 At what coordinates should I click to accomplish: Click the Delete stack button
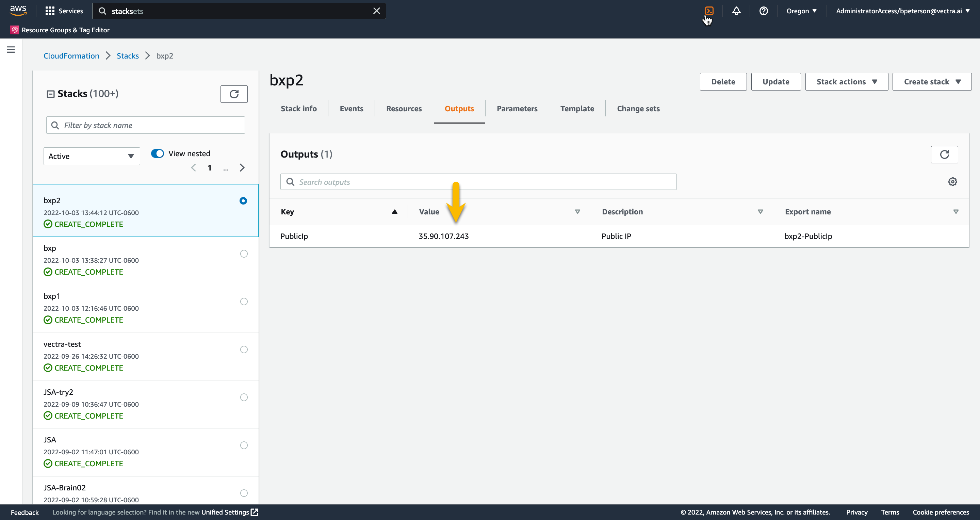pyautogui.click(x=723, y=81)
